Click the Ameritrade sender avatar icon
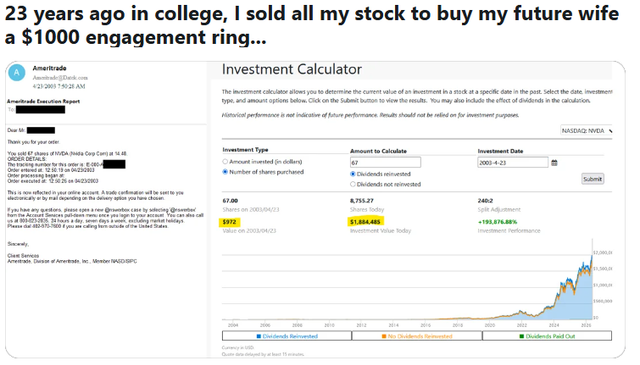Image resolution: width=640 pixels, height=365 pixels. click(17, 73)
